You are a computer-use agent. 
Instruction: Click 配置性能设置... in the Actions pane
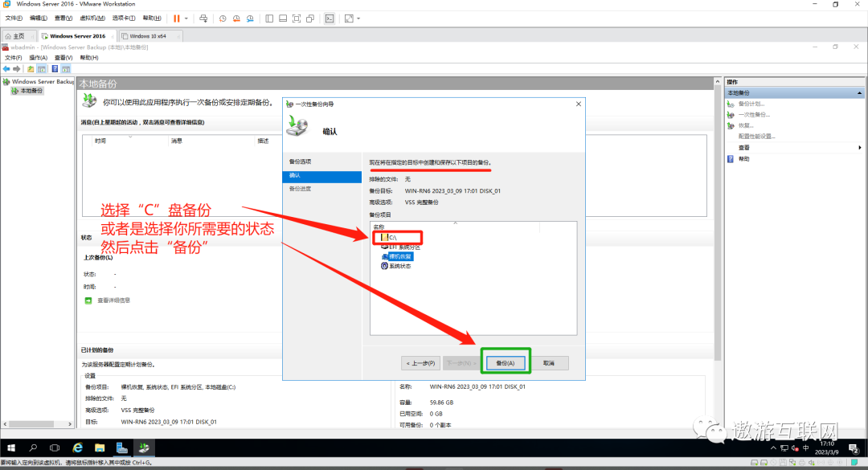tap(757, 137)
